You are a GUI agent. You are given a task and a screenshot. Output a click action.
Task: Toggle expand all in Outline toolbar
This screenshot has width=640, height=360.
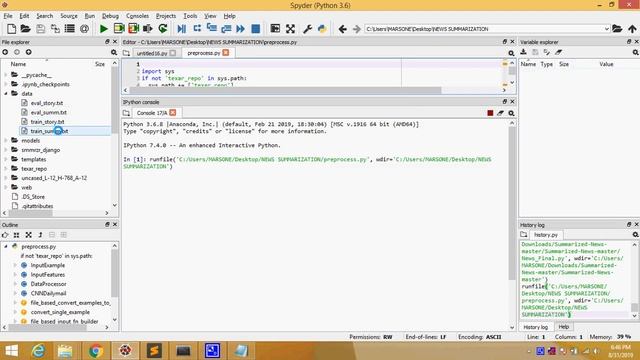[x=28, y=235]
